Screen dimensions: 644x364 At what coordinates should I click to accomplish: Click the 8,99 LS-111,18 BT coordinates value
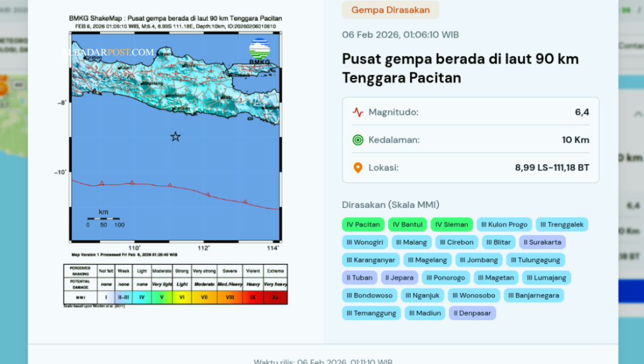[x=552, y=168]
